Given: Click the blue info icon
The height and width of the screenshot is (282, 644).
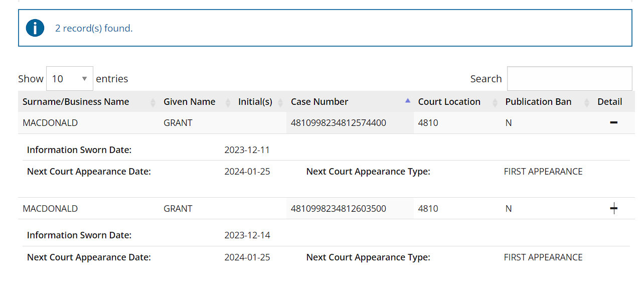Looking at the screenshot, I should [35, 28].
